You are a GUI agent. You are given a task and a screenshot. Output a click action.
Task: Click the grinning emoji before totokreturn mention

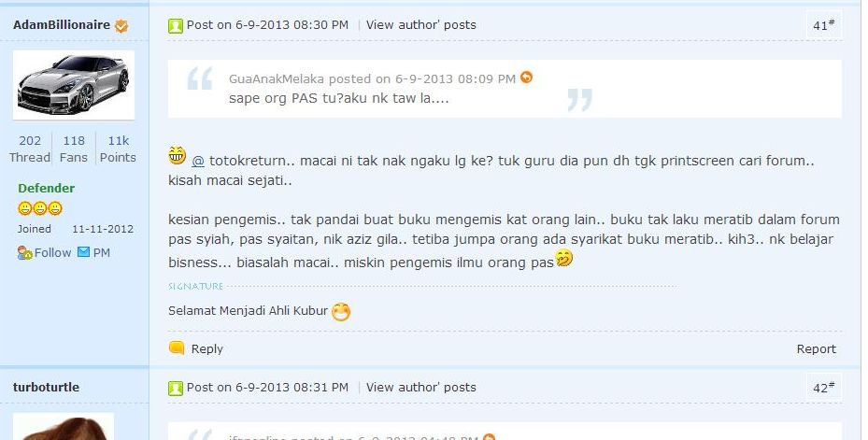click(178, 155)
